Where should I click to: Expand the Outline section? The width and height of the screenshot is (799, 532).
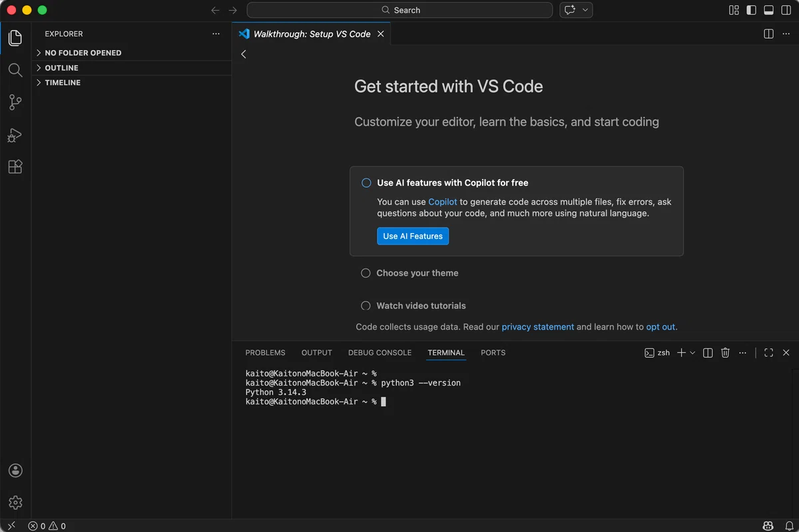point(132,68)
